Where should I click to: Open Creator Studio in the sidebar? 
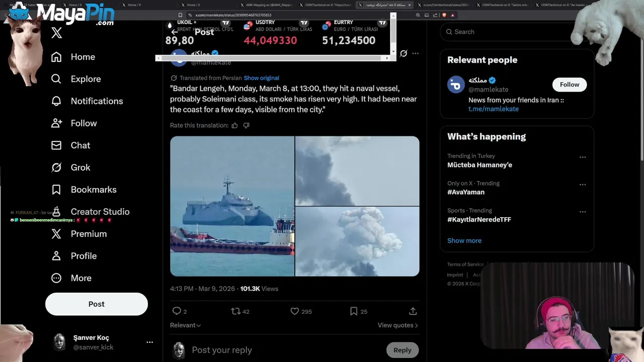[90, 212]
